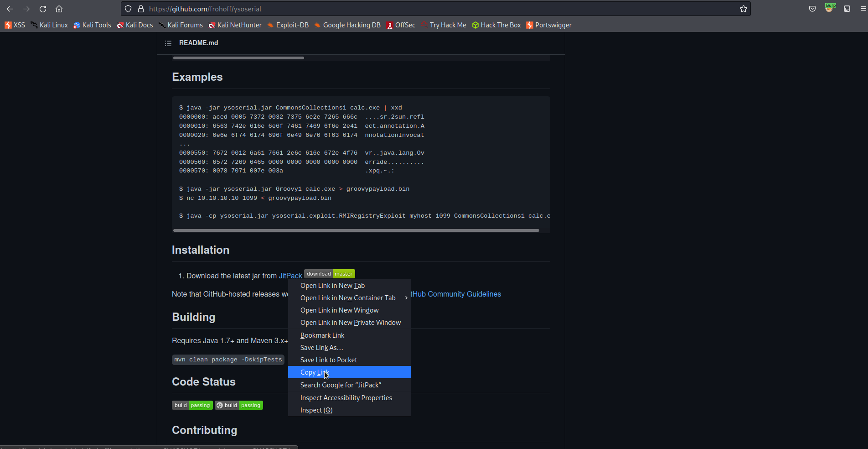This screenshot has width=868, height=449.
Task: Open the Google Hacking DB bookmark
Action: point(347,25)
